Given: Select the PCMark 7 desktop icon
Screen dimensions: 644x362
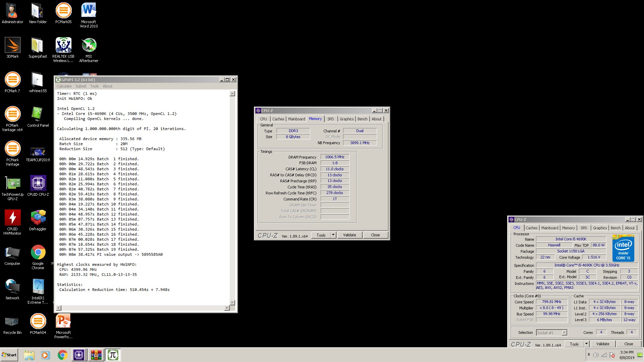Looking at the screenshot, I should pos(12,82).
